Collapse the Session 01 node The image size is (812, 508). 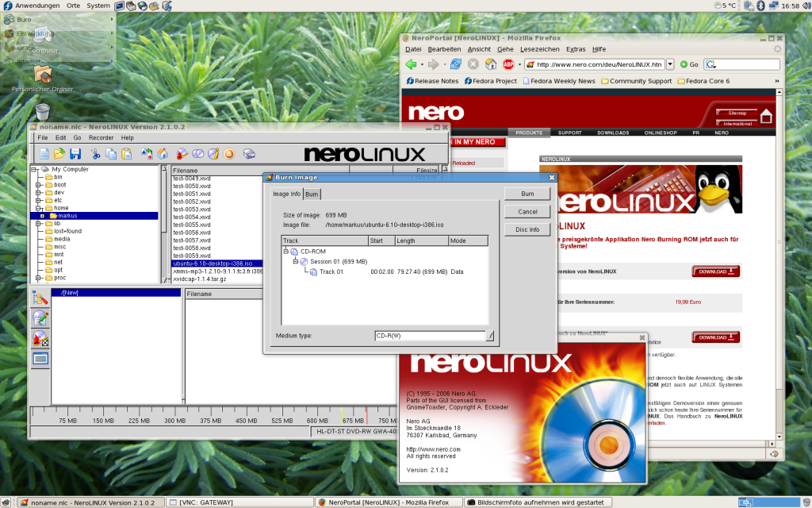tap(295, 261)
